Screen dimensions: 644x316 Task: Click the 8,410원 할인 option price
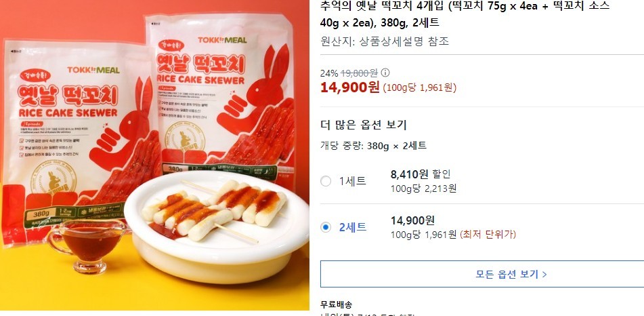(421, 174)
